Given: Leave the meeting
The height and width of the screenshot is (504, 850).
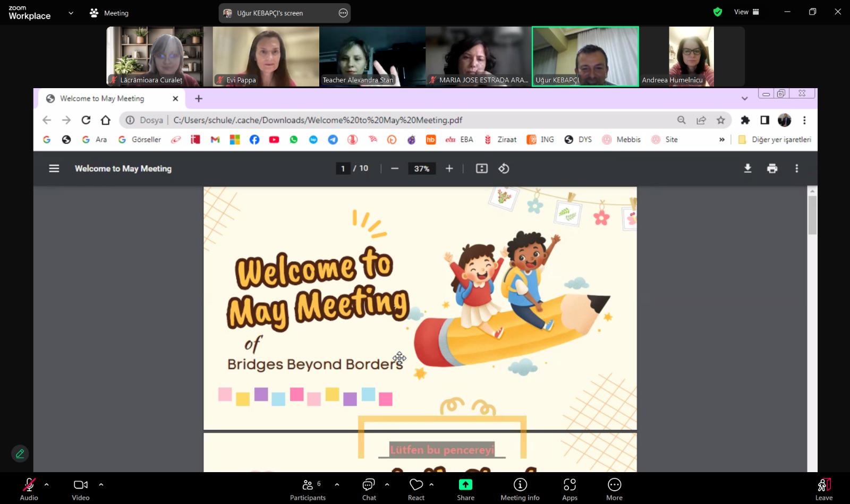Looking at the screenshot, I should point(823,489).
